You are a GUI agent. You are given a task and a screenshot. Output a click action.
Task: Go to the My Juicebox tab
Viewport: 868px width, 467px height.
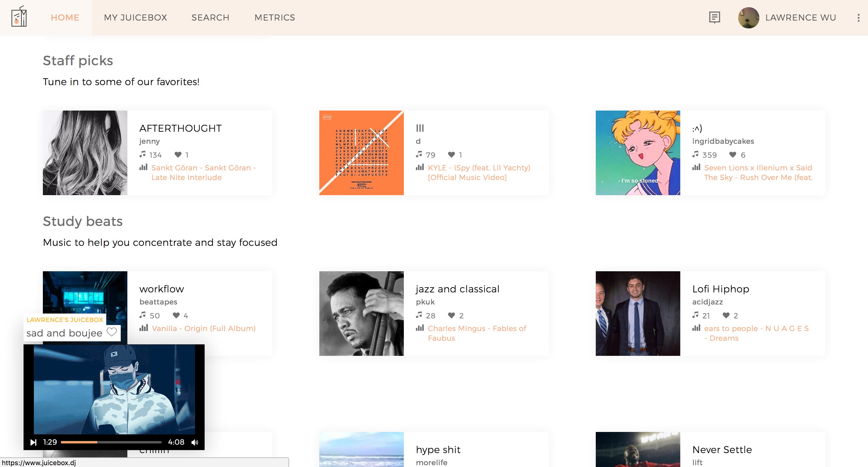136,18
